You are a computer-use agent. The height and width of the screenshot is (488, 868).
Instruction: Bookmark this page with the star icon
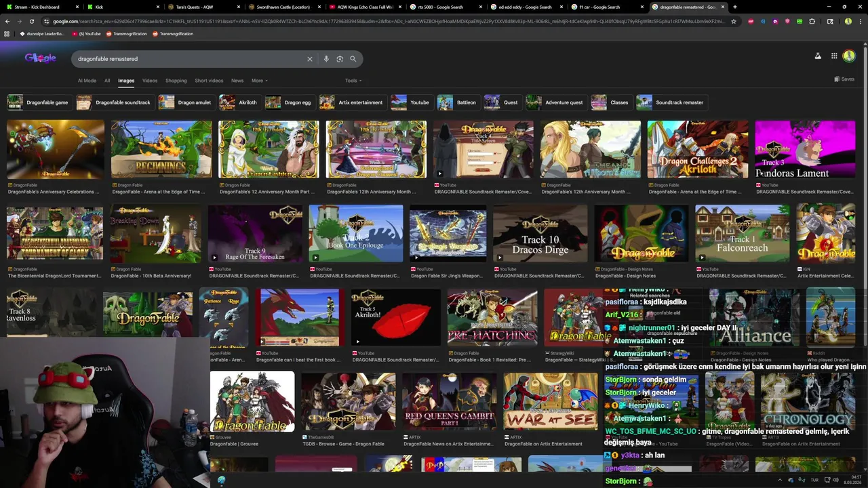(x=733, y=21)
